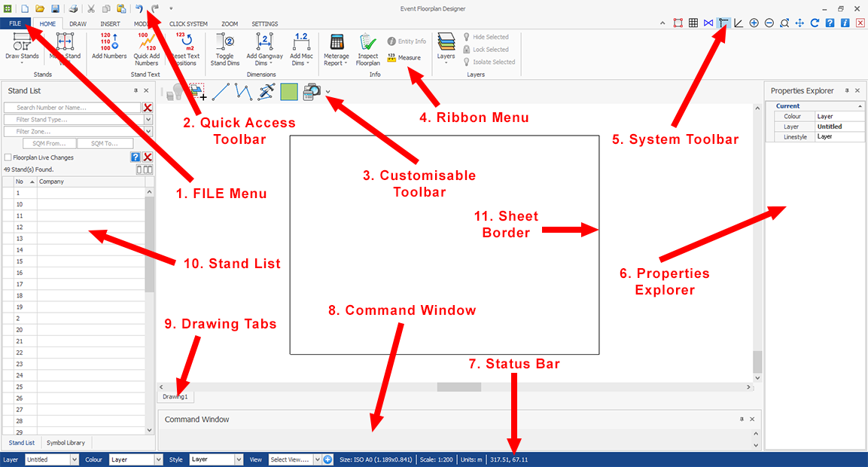868x467 pixels.
Task: Click the crossed drafting tools icon
Action: [266, 92]
